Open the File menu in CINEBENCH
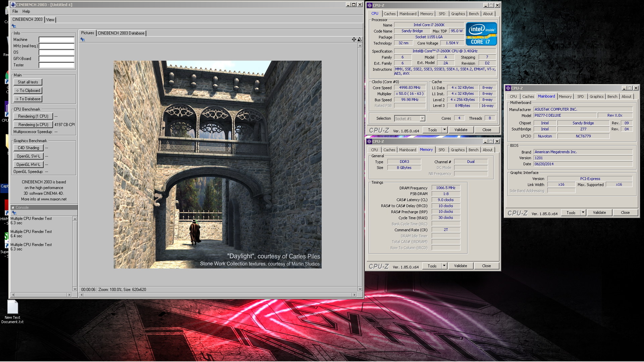The image size is (644, 362). pyautogui.click(x=15, y=11)
